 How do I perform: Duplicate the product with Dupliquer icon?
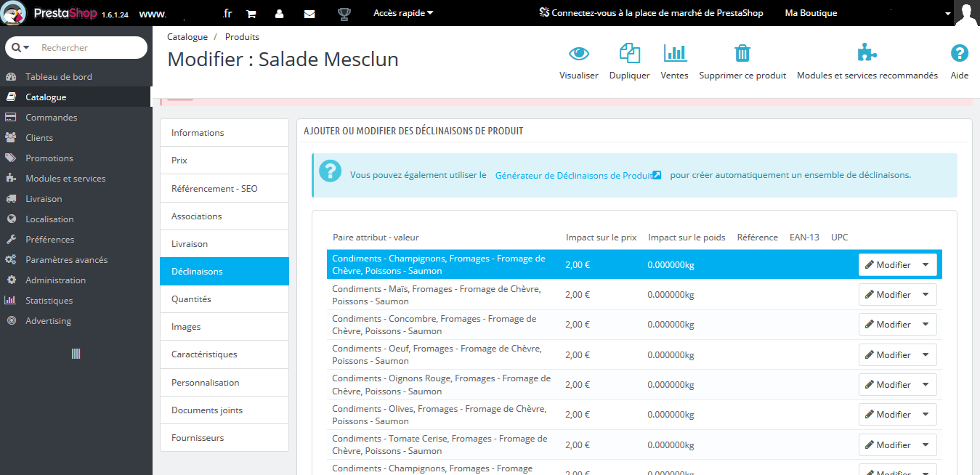point(629,54)
